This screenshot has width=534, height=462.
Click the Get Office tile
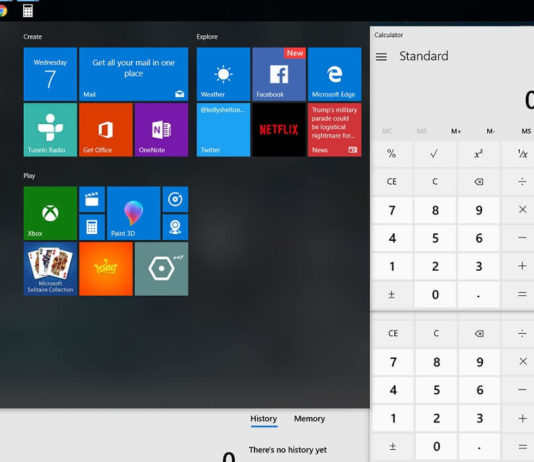tap(106, 130)
